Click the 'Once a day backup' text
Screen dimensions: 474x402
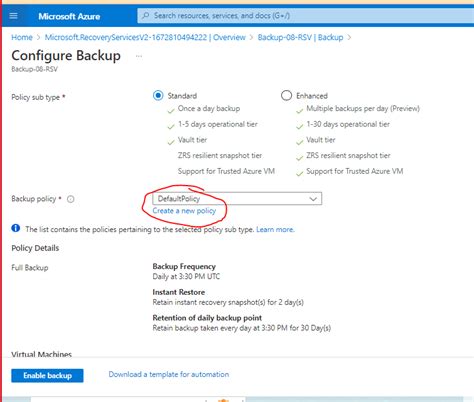tap(209, 109)
